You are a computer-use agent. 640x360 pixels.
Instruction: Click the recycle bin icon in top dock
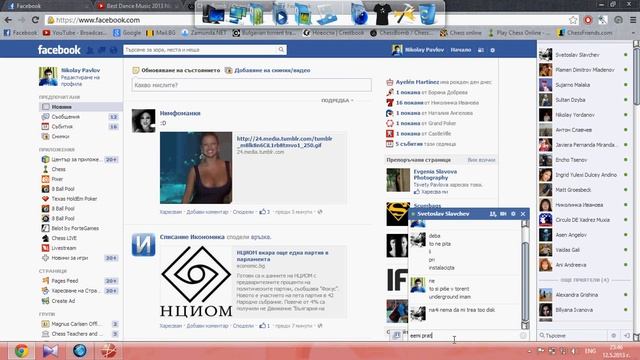[x=427, y=15]
